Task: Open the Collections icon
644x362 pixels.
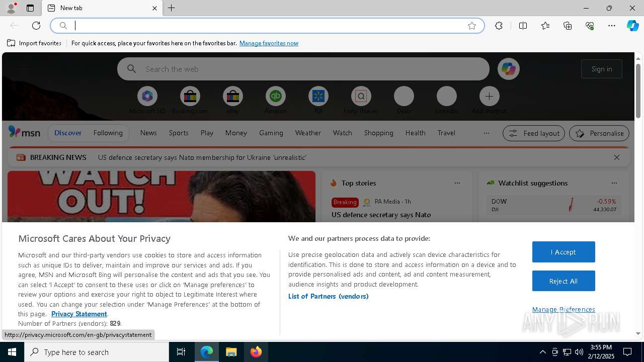Action: (x=568, y=26)
